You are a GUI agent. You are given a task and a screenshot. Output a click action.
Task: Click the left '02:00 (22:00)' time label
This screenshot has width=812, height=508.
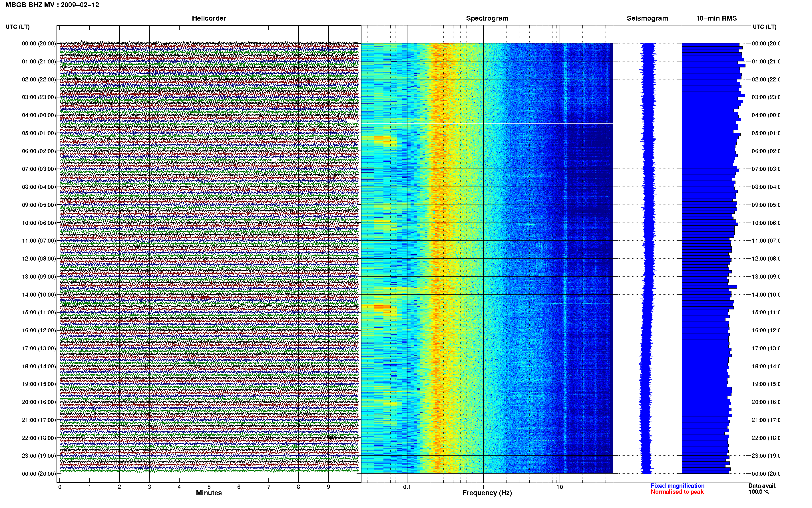[39, 79]
